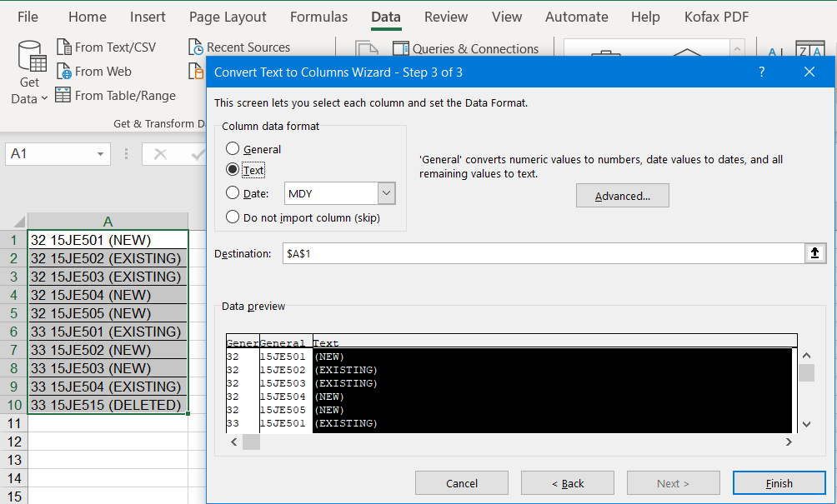Click the data preview horizontal scrollbar thumb
Viewport: 837px width, 504px height.
tap(252, 442)
